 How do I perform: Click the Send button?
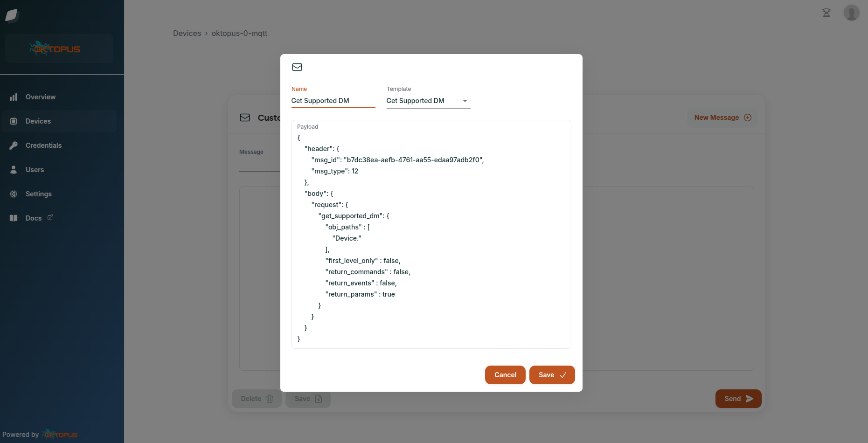pyautogui.click(x=738, y=399)
